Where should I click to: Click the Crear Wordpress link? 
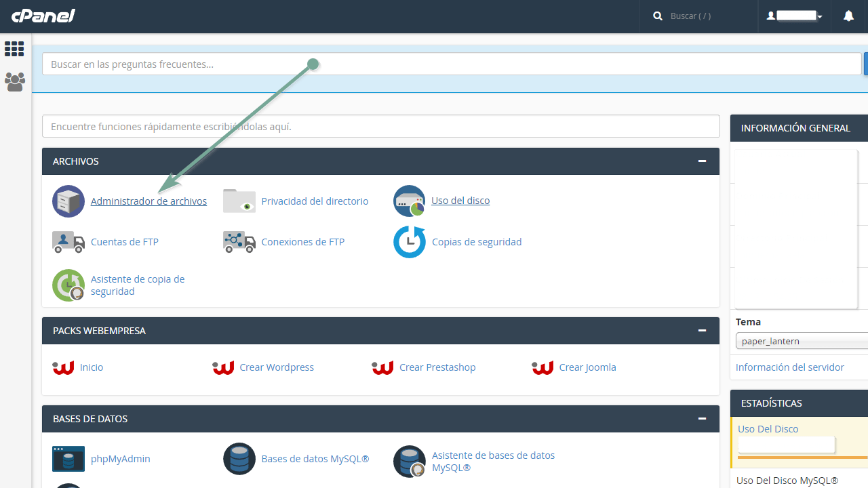pyautogui.click(x=277, y=367)
